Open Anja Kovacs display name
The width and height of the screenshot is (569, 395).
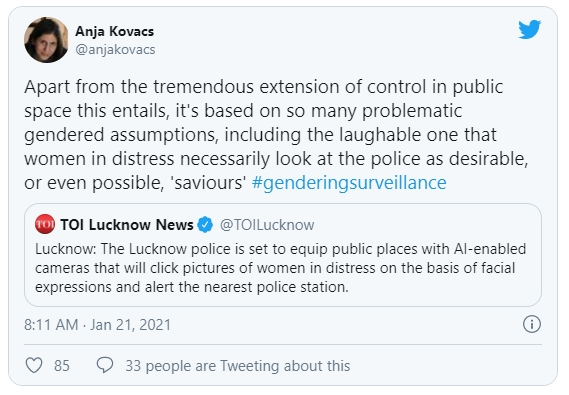point(115,31)
